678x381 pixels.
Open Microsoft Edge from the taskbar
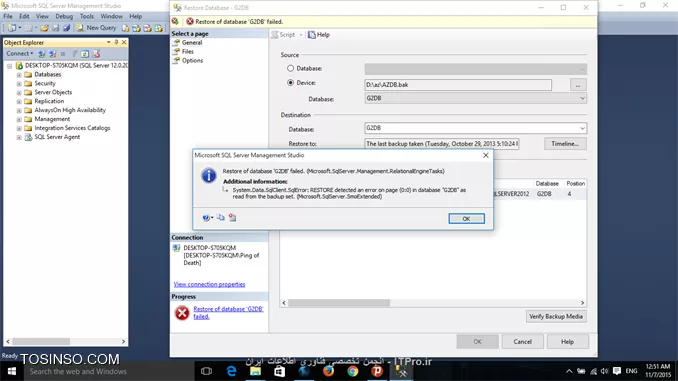point(231,371)
